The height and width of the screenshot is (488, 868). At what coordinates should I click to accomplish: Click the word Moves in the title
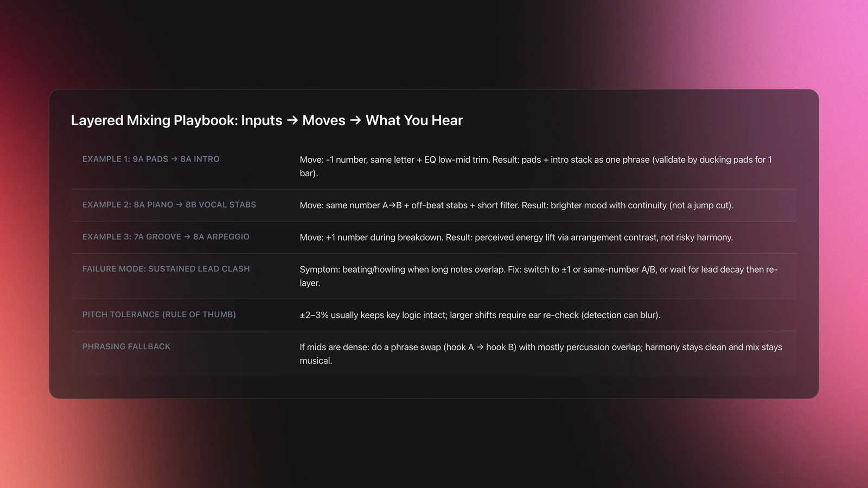click(x=324, y=120)
